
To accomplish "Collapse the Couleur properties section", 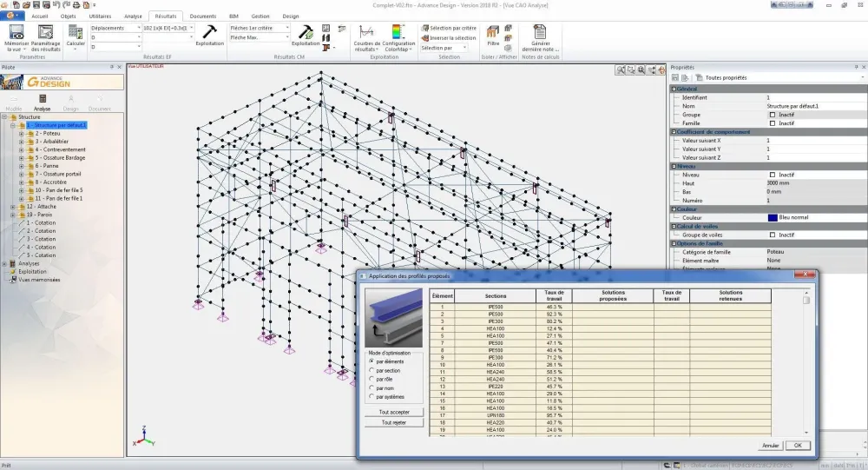I will 674,209.
